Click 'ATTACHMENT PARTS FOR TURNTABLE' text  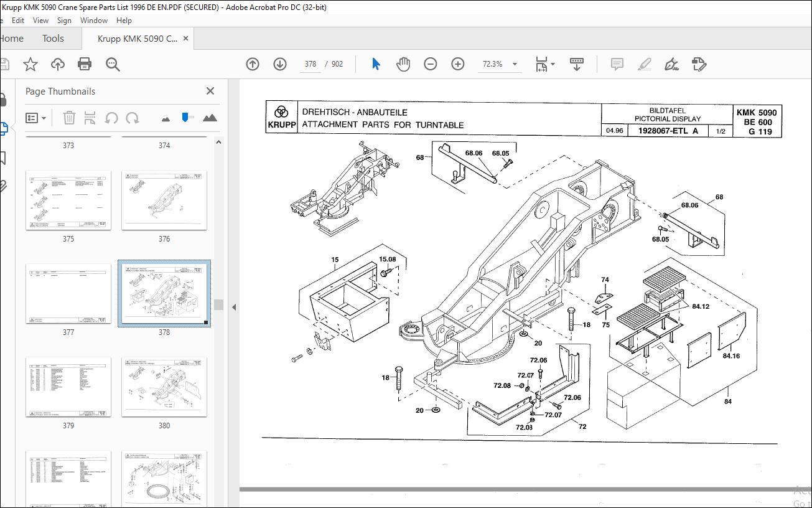383,125
